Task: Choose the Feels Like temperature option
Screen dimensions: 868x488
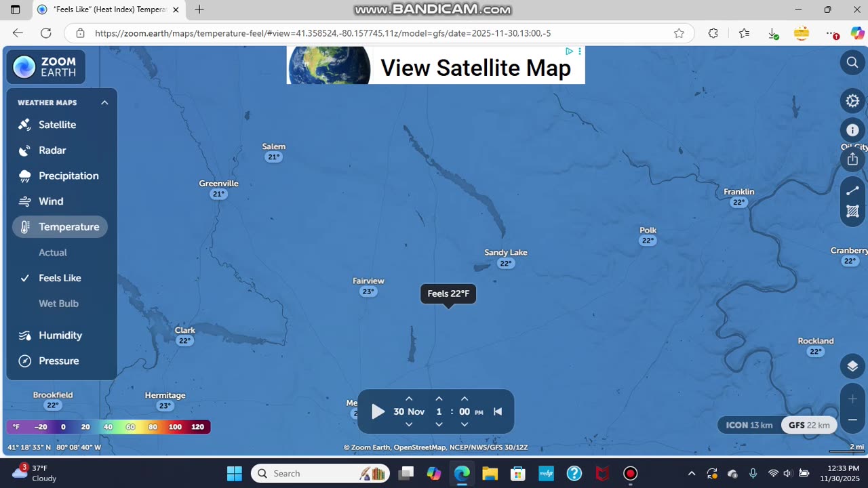Action: pyautogui.click(x=60, y=278)
